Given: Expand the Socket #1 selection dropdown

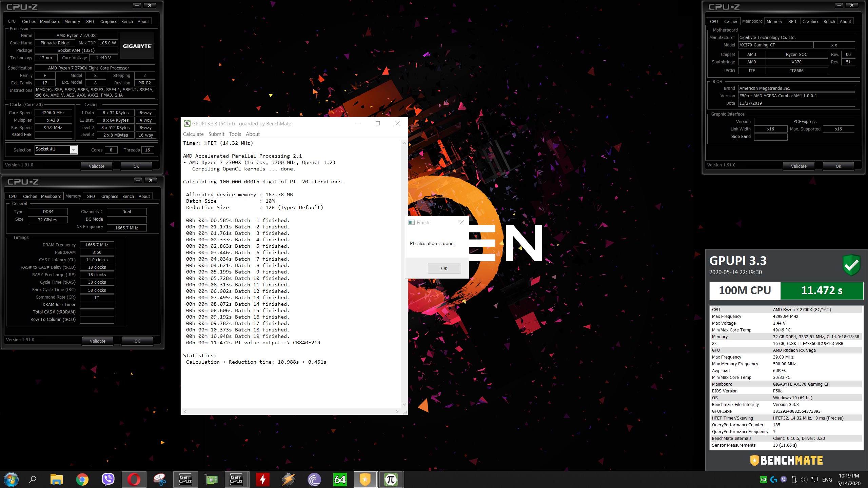Looking at the screenshot, I should coord(74,149).
